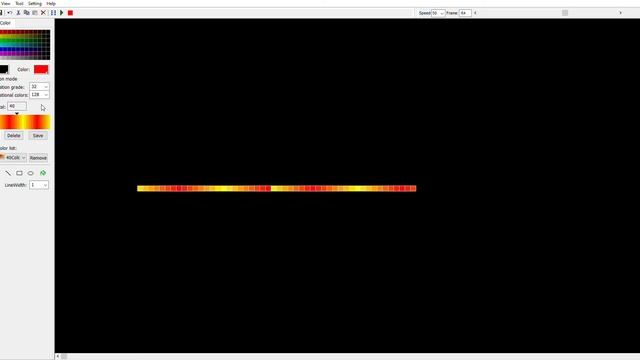Image resolution: width=640 pixels, height=360 pixels.
Task: Open the View menu
Action: [x=6, y=3]
